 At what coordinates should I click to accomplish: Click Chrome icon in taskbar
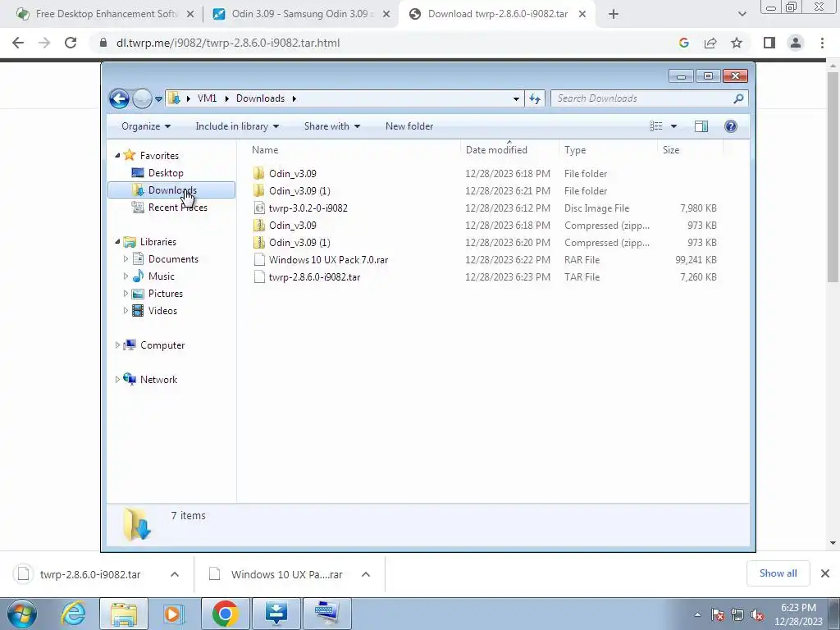point(225,614)
